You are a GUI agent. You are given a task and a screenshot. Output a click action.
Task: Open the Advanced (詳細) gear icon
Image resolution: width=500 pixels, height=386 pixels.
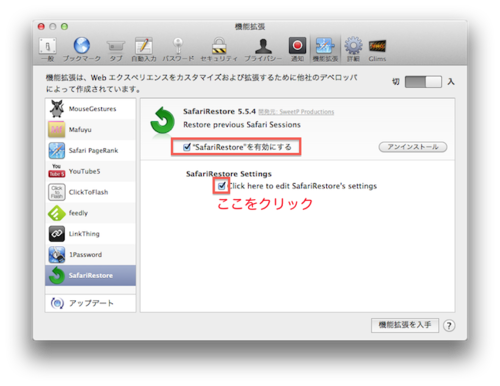pos(353,49)
